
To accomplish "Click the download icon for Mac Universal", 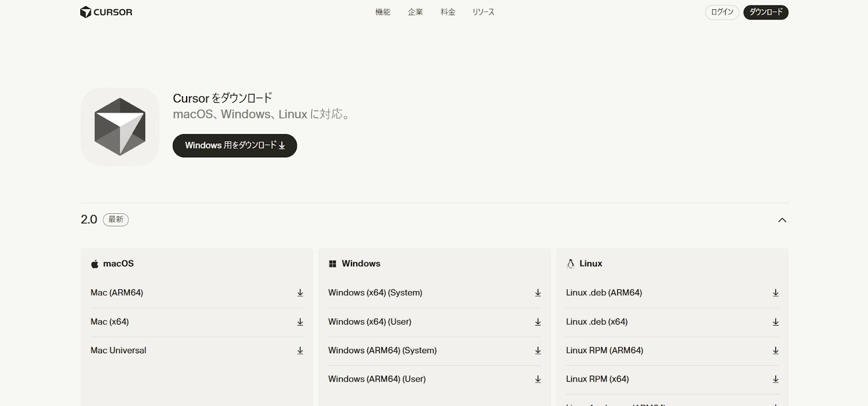I will (x=300, y=351).
